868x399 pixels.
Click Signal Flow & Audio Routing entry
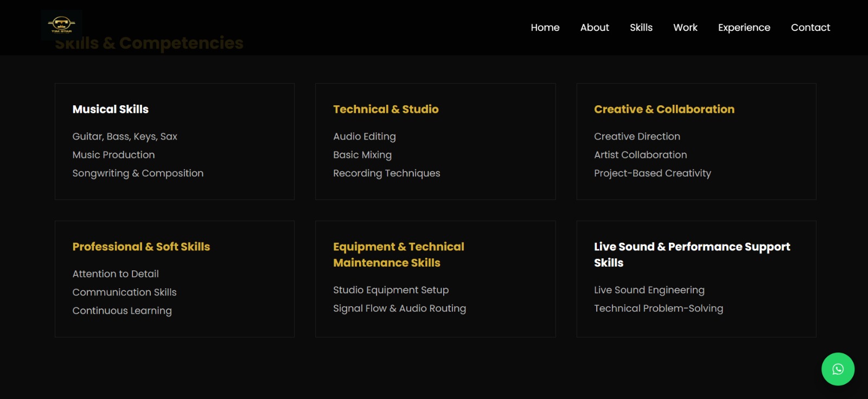pyautogui.click(x=399, y=308)
